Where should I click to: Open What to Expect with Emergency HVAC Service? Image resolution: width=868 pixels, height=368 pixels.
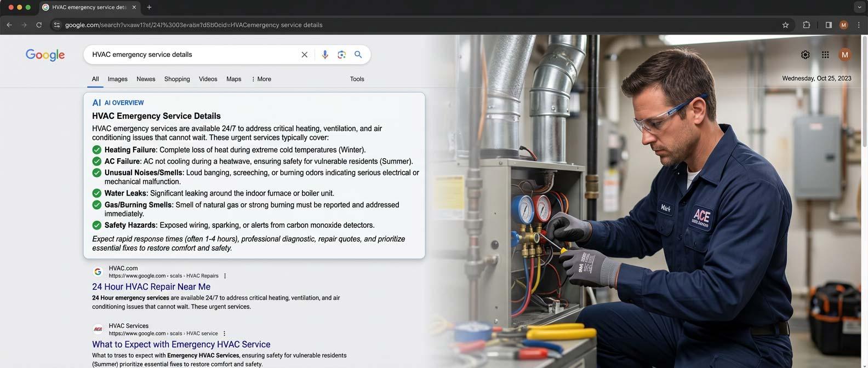(181, 344)
